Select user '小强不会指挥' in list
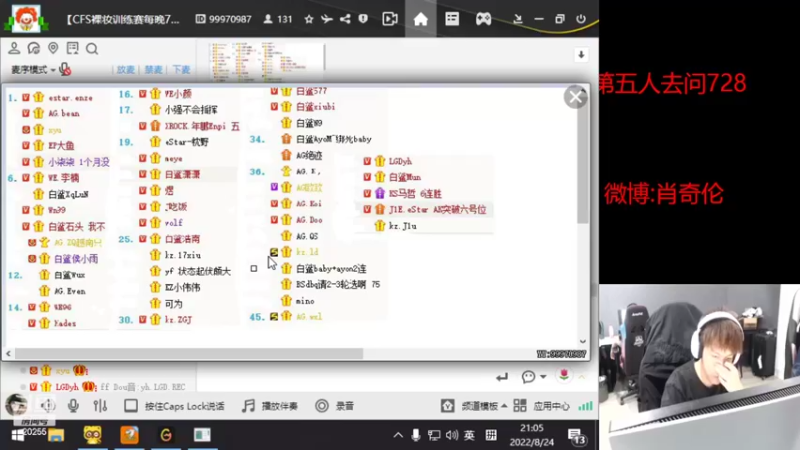Screen dimensions: 800x450 tap(191, 110)
